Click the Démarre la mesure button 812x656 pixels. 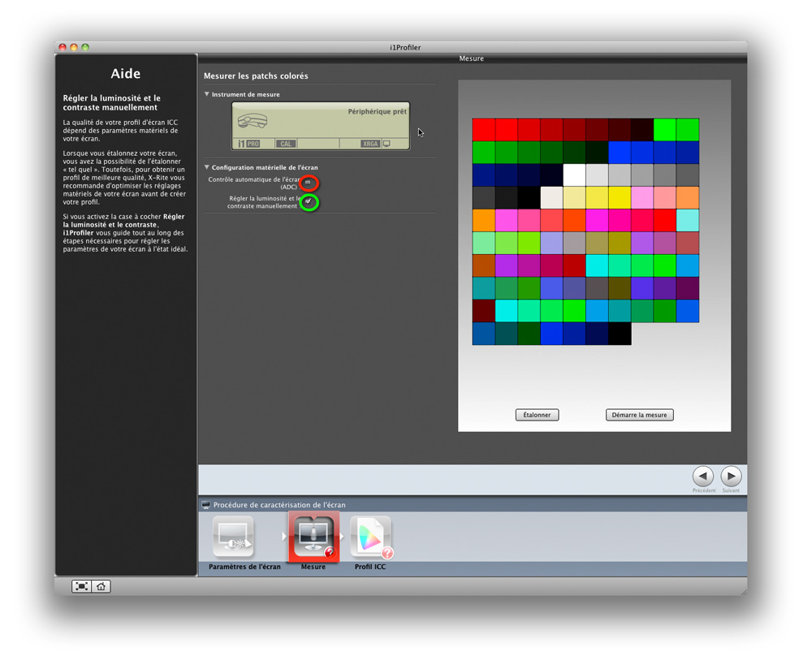coord(640,415)
